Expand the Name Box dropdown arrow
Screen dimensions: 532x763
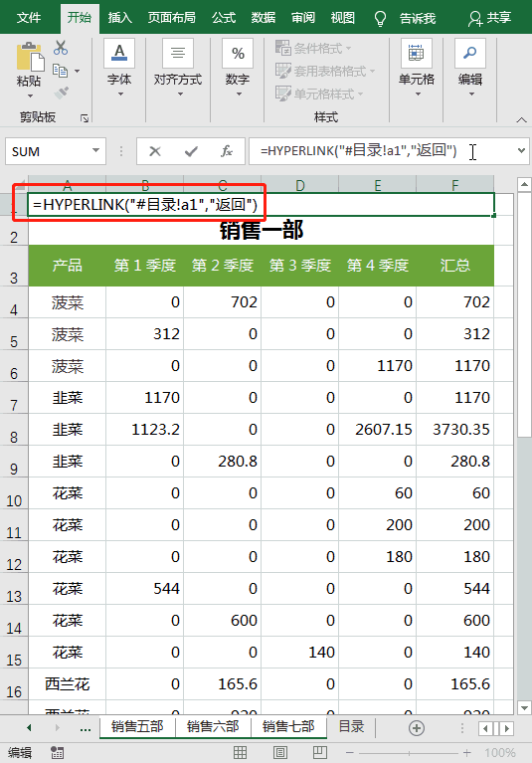95,151
